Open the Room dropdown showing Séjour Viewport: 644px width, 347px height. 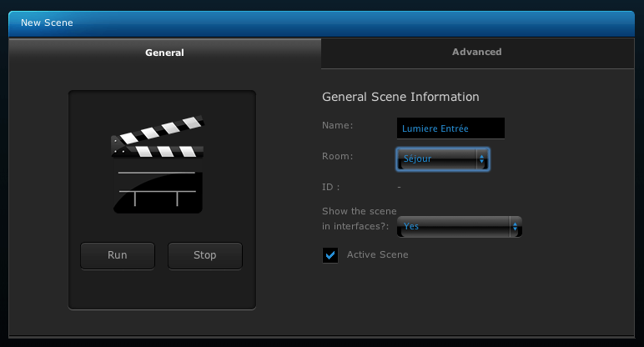click(443, 159)
